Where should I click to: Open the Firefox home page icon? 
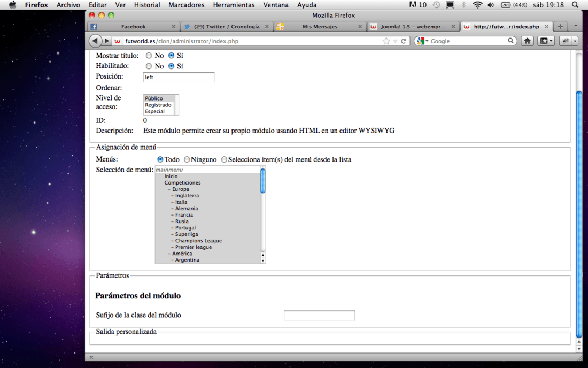point(527,41)
